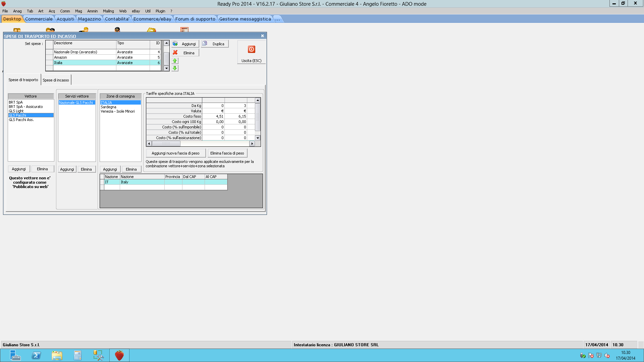Switch to Spese di incasso tab
Screen dimensions: 644x362
[x=56, y=80]
